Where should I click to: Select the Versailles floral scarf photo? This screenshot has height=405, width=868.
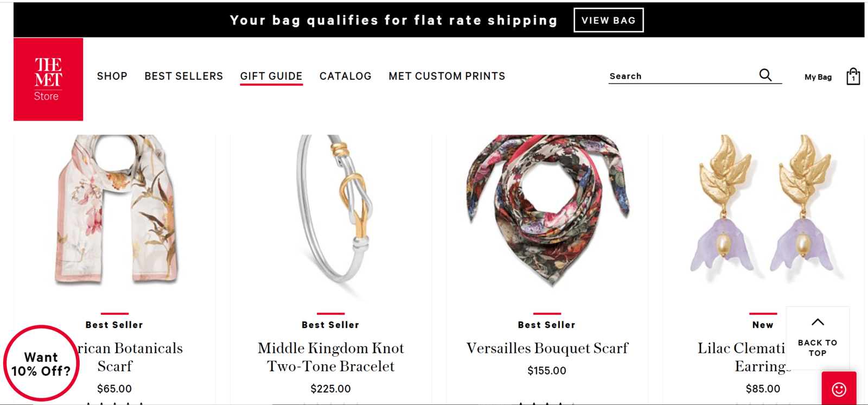[x=547, y=209]
